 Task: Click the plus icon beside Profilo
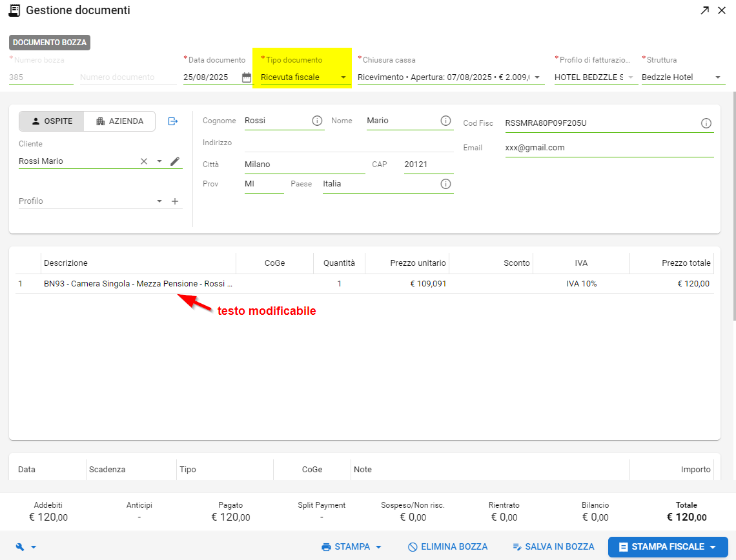[x=175, y=201]
